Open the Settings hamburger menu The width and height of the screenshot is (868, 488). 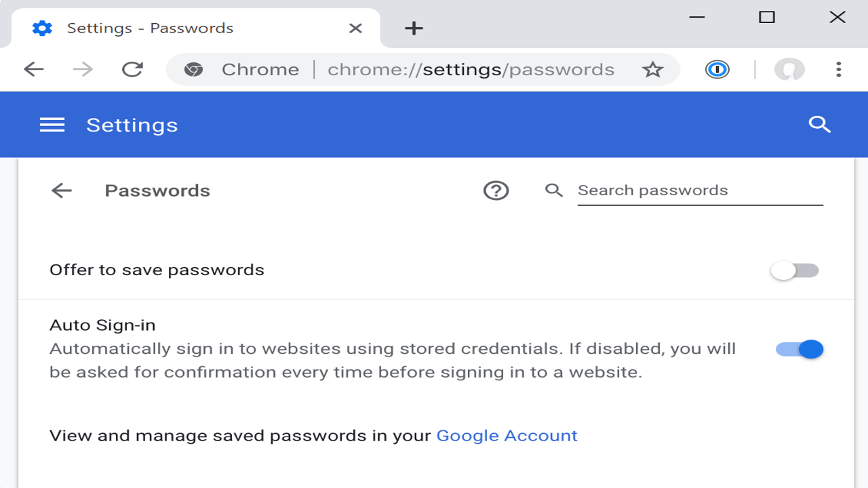click(52, 124)
